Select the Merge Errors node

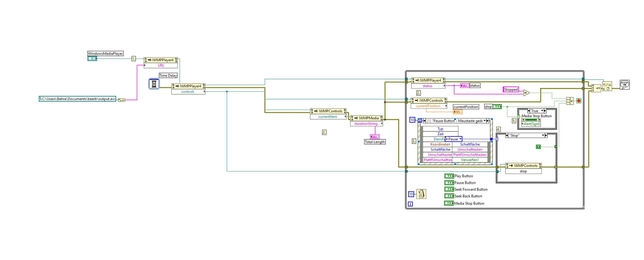point(596,88)
